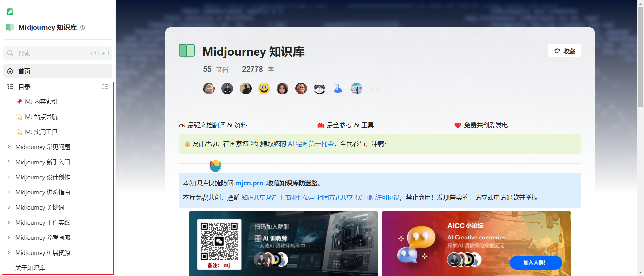Expand the Midjourney 工作实践 section
The width and height of the screenshot is (644, 276).
[x=9, y=222]
